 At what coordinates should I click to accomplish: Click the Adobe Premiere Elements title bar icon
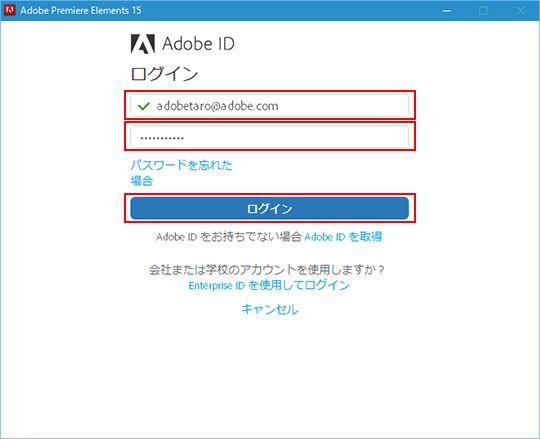[x=10, y=10]
